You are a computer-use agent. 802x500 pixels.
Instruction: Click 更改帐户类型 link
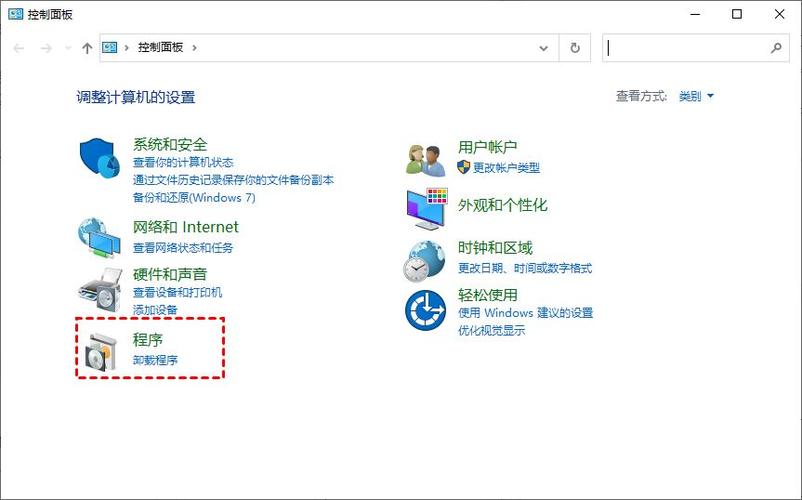coord(506,168)
